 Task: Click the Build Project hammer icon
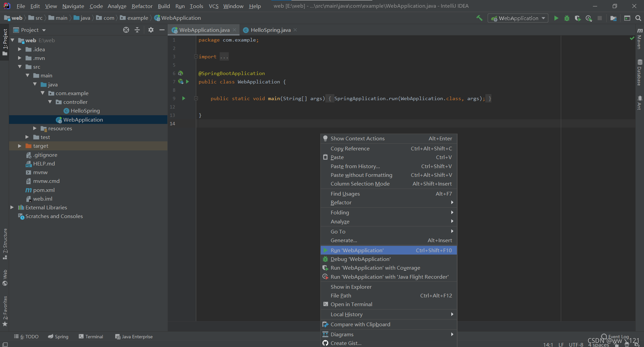point(479,18)
